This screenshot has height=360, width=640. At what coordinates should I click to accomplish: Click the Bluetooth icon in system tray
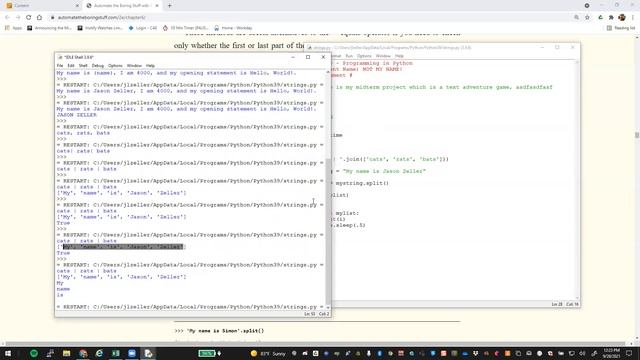click(x=379, y=353)
